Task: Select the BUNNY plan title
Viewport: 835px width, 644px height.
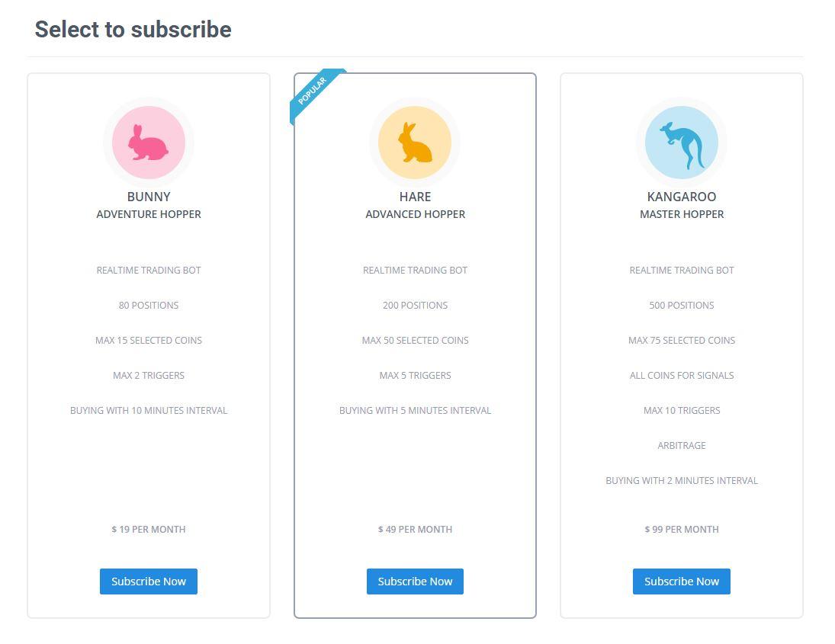Action: point(149,197)
